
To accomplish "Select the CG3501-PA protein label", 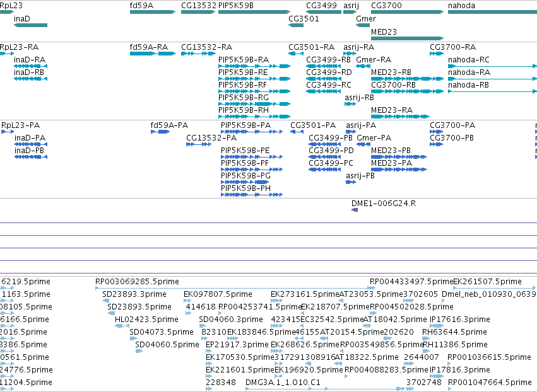I will coord(313,125).
